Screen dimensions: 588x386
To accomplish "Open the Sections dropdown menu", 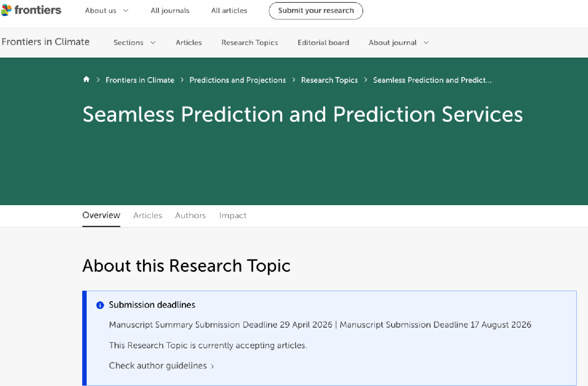I will pyautogui.click(x=134, y=43).
